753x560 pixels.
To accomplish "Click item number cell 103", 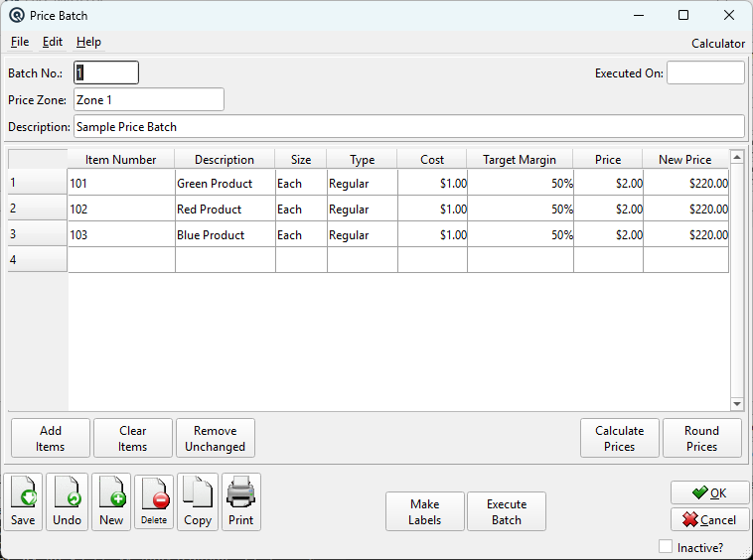I will (x=121, y=234).
